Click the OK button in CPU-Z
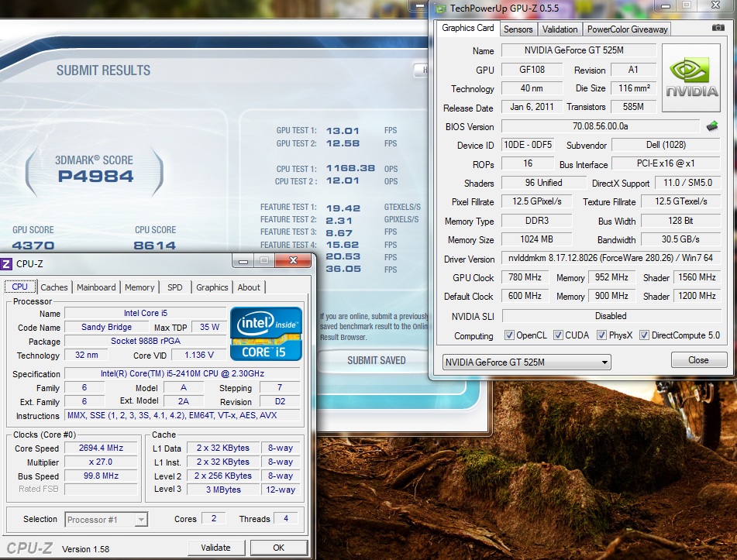The width and height of the screenshot is (737, 560). click(279, 548)
